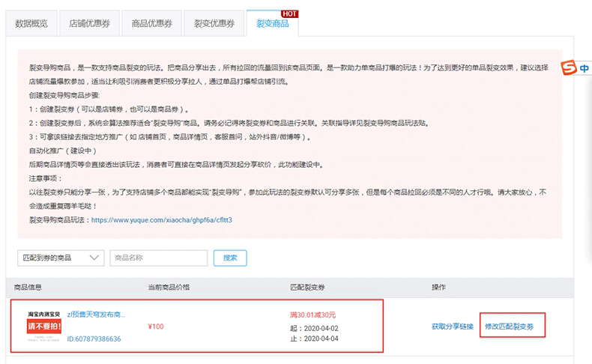The image size is (592, 364).
Task: Toggle the 中 Chinese input mode indicator
Action: 584,69
